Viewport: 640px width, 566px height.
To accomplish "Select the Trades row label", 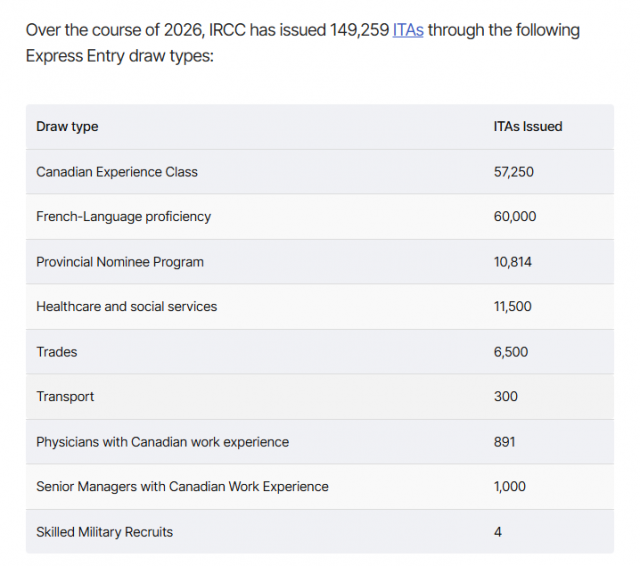I will pyautogui.click(x=57, y=352).
